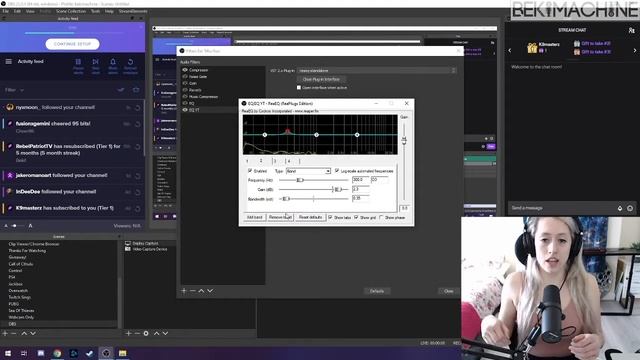Open chat settings icon beside Send message
Viewport: 640px width, 360px height.
tap(620, 208)
